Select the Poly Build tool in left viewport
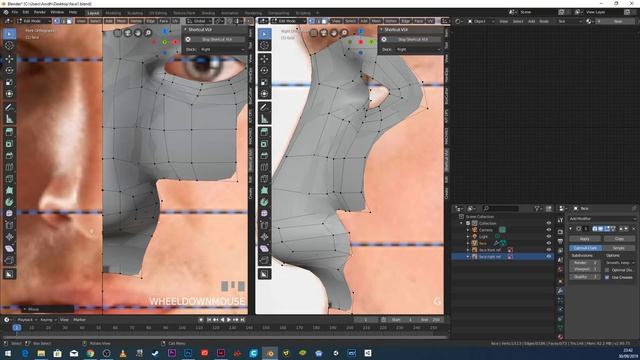This screenshot has width=640, height=360. pos(9,190)
